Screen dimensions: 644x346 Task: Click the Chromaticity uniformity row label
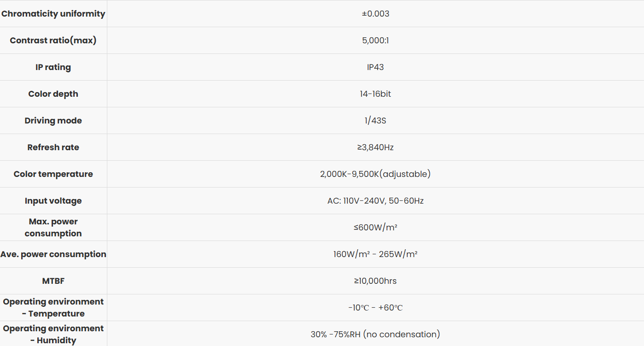(x=53, y=14)
